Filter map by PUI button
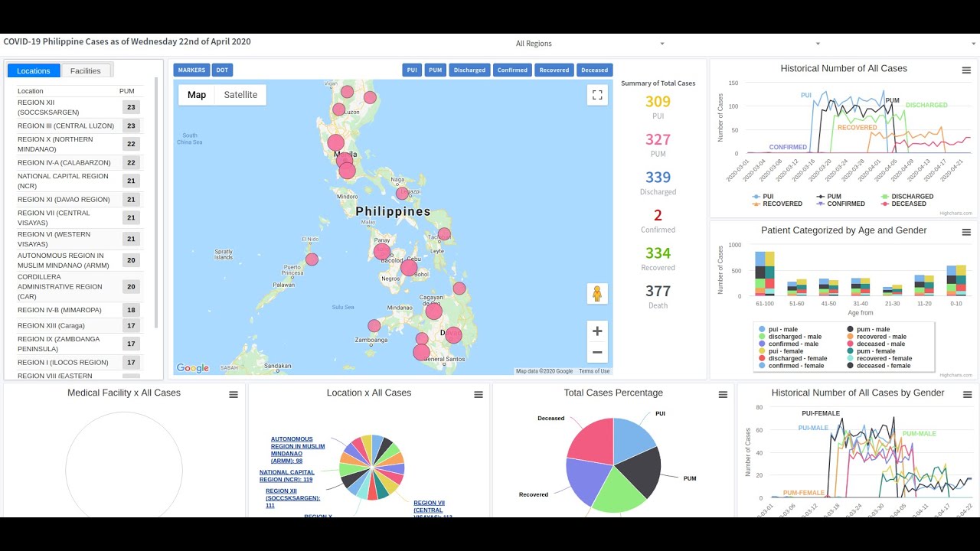Viewport: 980px width, 551px height. tap(412, 70)
